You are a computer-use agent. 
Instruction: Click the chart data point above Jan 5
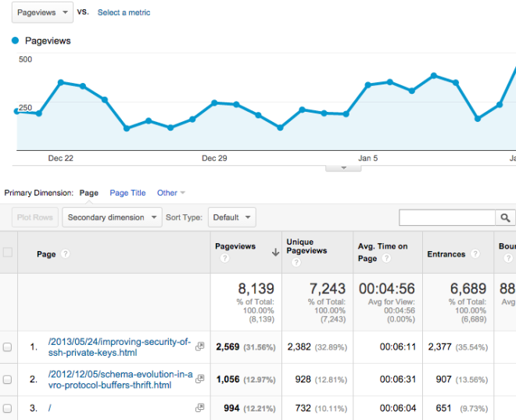pos(368,85)
